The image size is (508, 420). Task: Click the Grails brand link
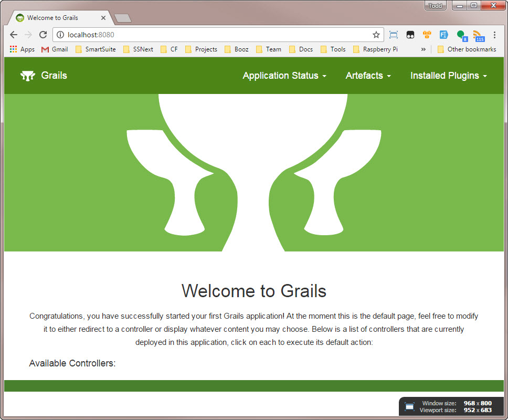[x=54, y=76]
